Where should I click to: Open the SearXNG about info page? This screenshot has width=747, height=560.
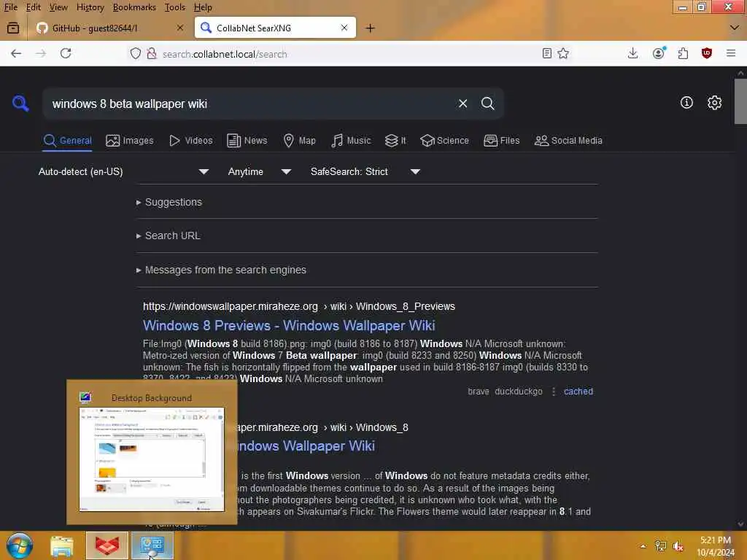686,102
